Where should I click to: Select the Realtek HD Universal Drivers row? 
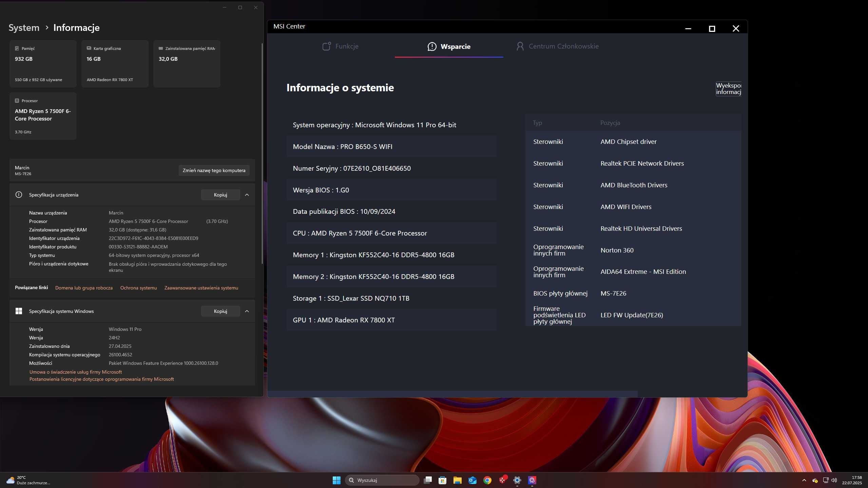(x=633, y=229)
